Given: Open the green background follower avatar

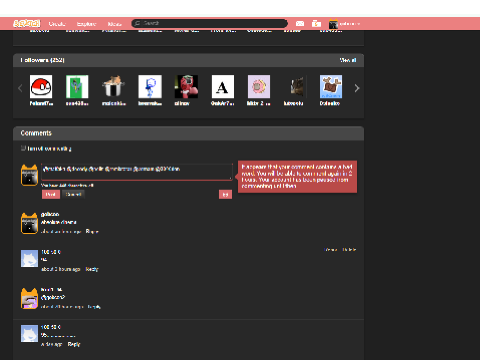Looking at the screenshot, I should [x=77, y=86].
